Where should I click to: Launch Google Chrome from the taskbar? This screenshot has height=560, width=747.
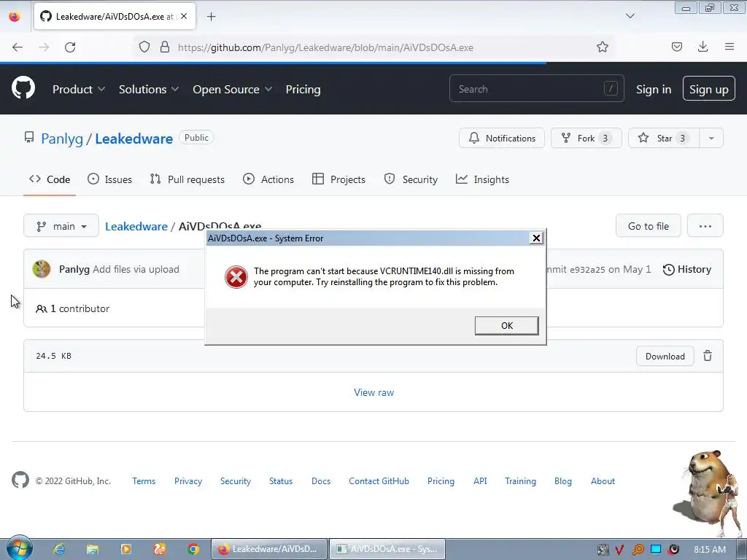pos(193,549)
